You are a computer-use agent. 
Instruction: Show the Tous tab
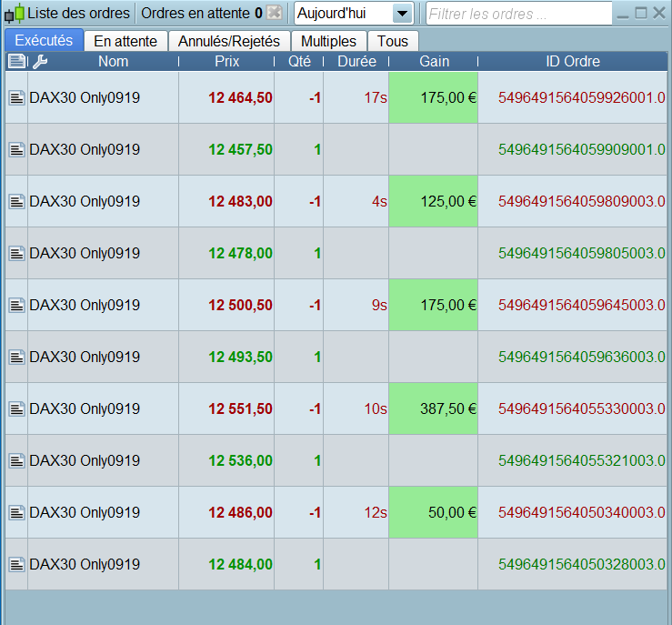(x=393, y=42)
